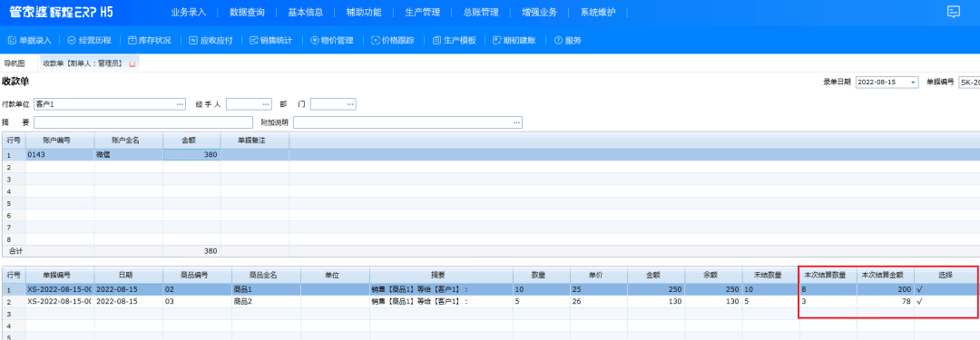Open 生产模板 from the toolbar
The image size is (980, 340).
tap(454, 40)
